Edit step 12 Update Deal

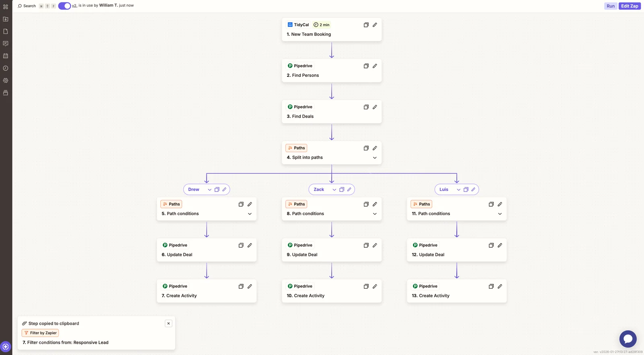(500, 245)
